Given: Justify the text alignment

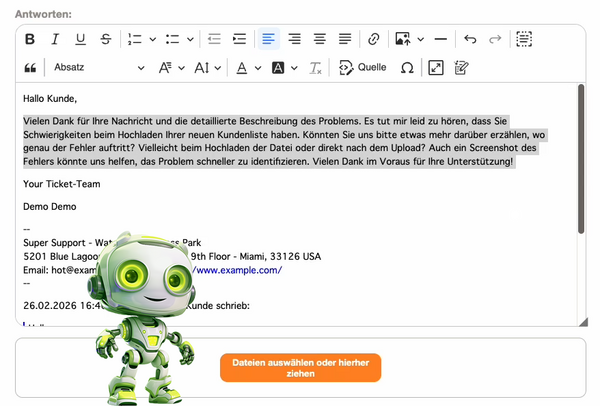Looking at the screenshot, I should tap(345, 39).
